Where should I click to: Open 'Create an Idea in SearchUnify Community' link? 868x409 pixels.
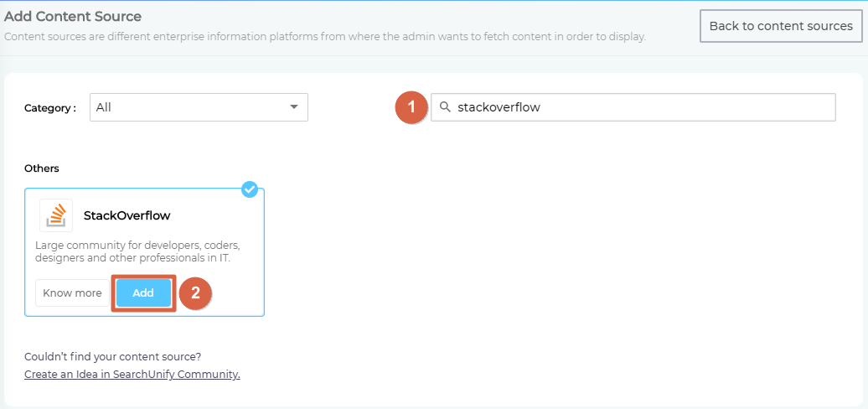point(132,374)
